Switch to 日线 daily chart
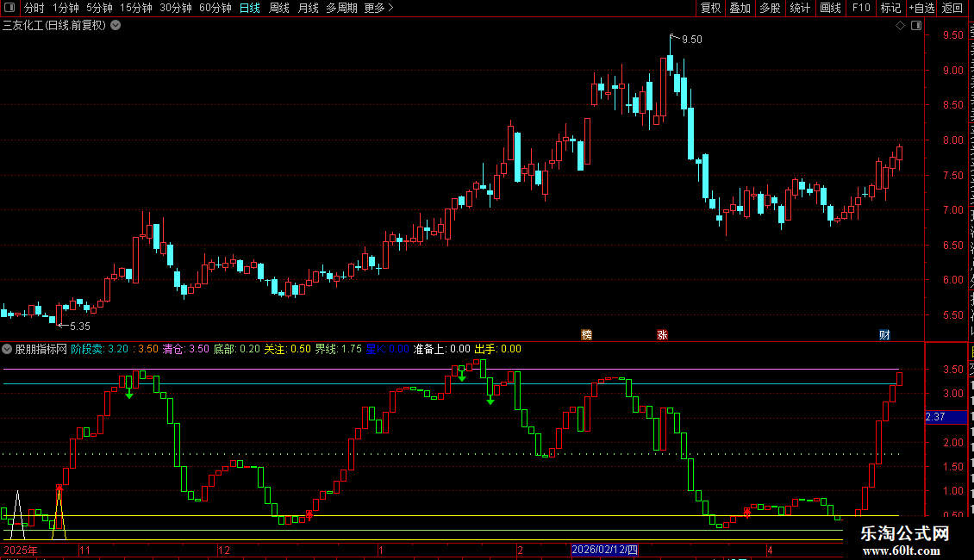Image resolution: width=974 pixels, height=560 pixels. (250, 8)
